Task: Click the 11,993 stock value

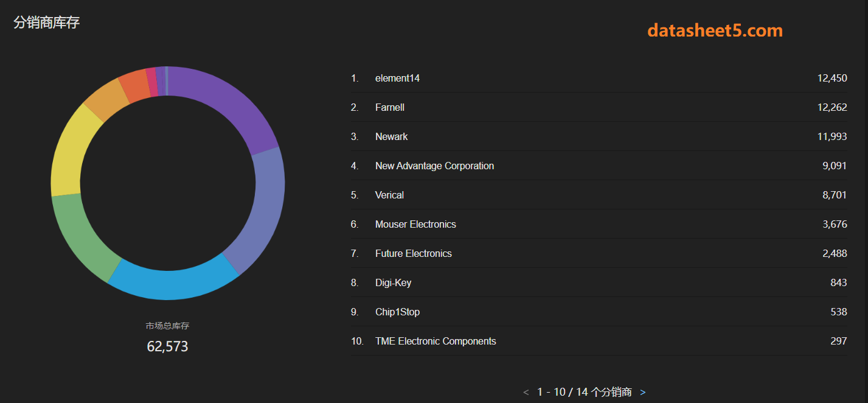Action: tap(832, 136)
